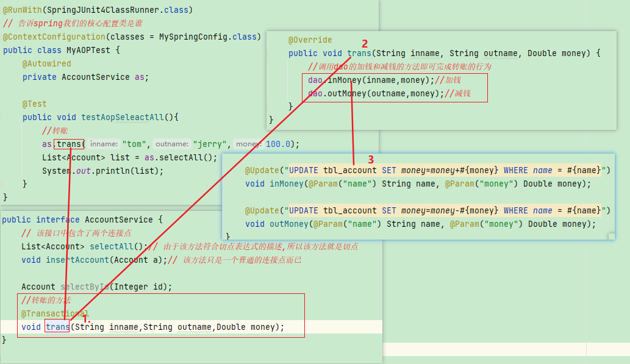Select the selectById method name

[85, 287]
